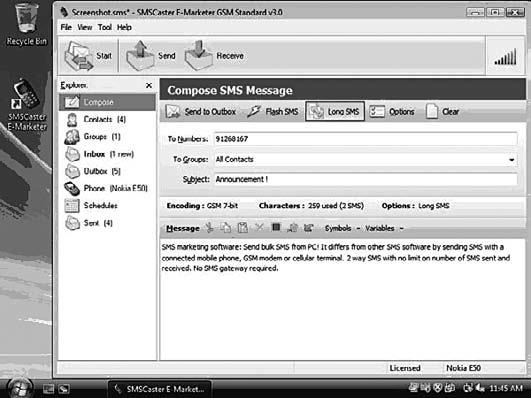Select the Compose item in Explorer
Screen dimensions: 531x398
(107, 102)
